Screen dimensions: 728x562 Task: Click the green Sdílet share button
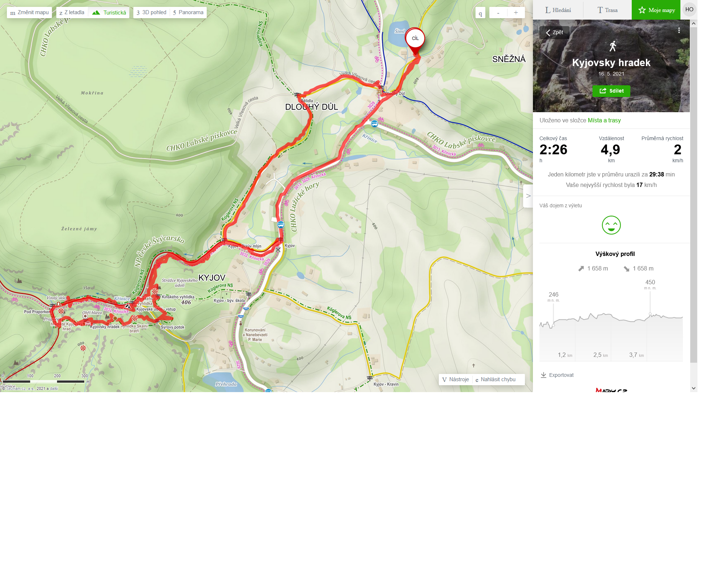coord(611,91)
